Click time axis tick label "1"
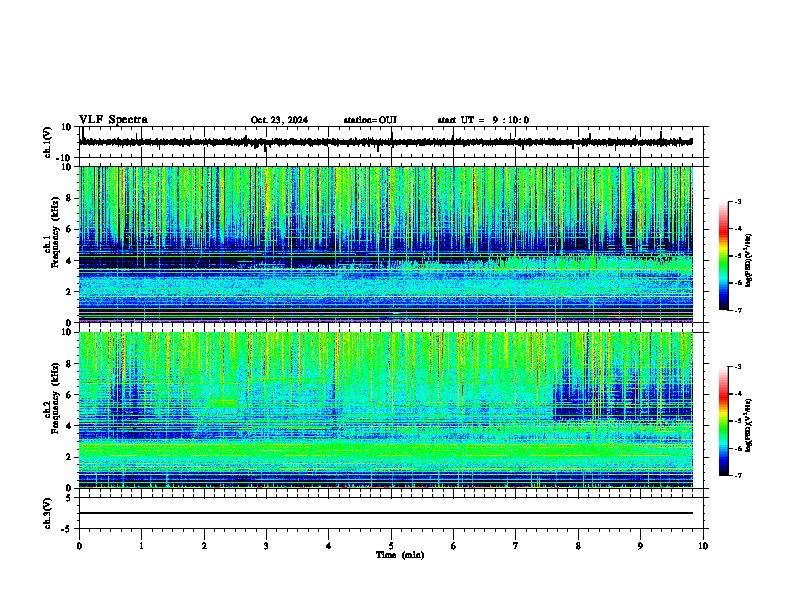The image size is (792, 612). pyautogui.click(x=142, y=546)
